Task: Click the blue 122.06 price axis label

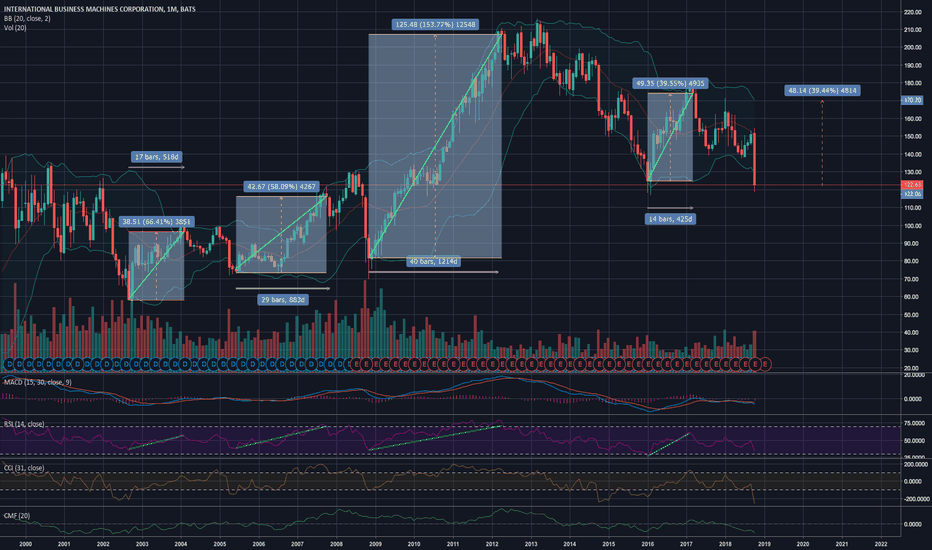Action: pyautogui.click(x=912, y=194)
